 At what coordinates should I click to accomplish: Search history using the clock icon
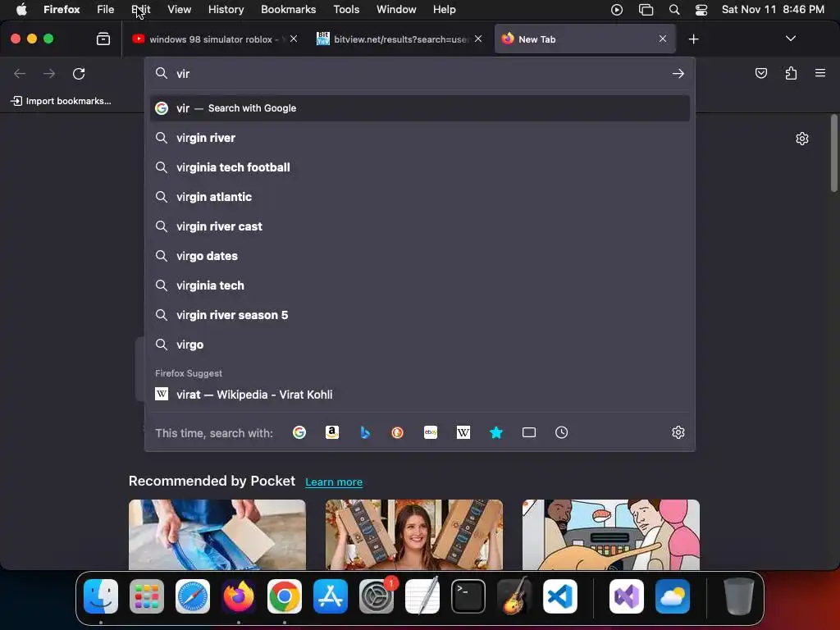(x=561, y=432)
